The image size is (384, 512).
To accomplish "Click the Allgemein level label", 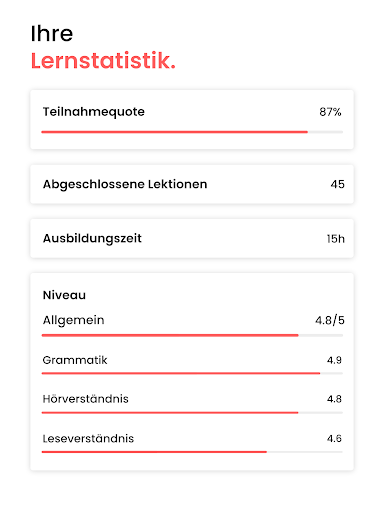I will 73,320.
